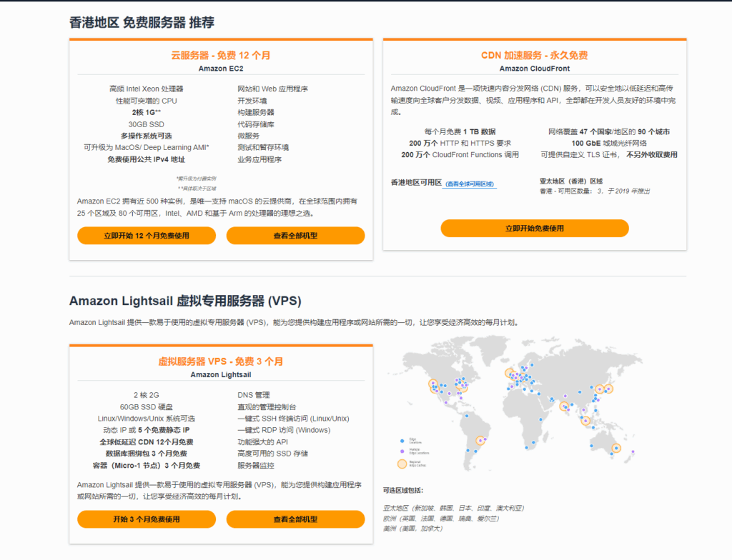This screenshot has height=560, width=732.
Task: Click 查看全部机型 button under Amazon EC2
Action: [295, 236]
